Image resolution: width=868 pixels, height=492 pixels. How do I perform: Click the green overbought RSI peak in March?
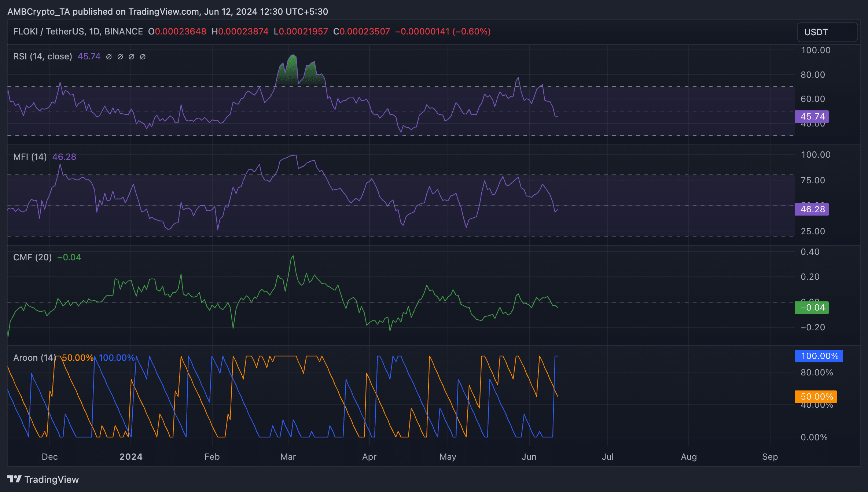[x=292, y=70]
